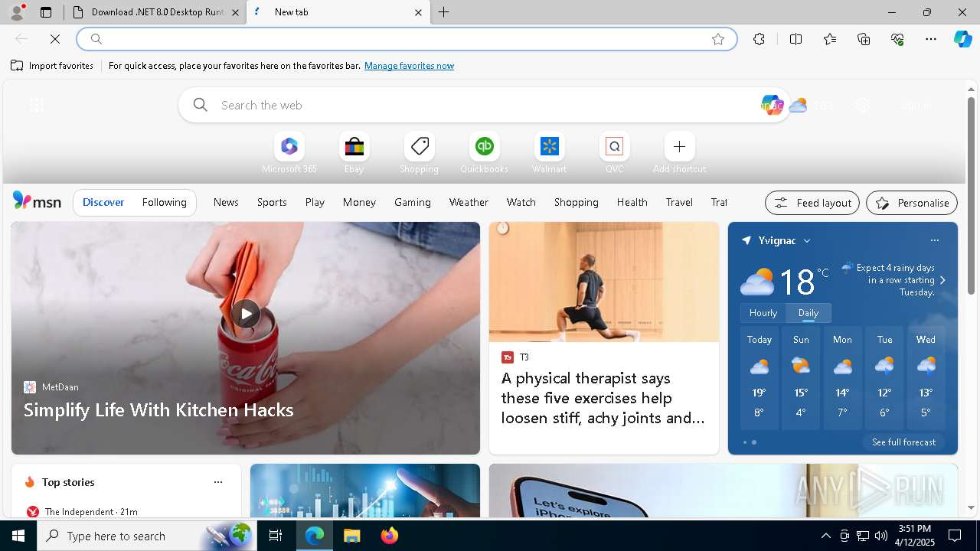Open the Money category
980x551 pixels.
click(359, 202)
